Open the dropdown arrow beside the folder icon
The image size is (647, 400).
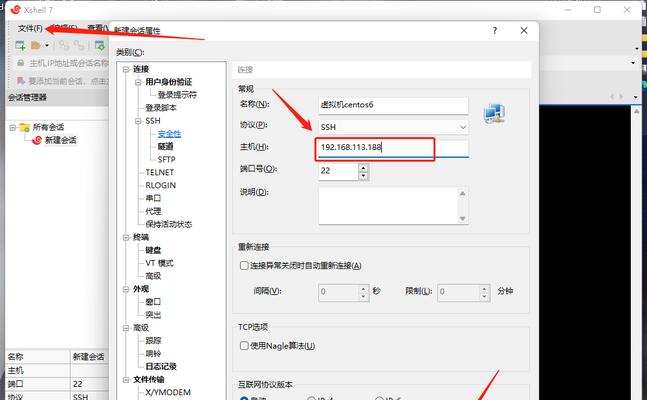point(47,45)
